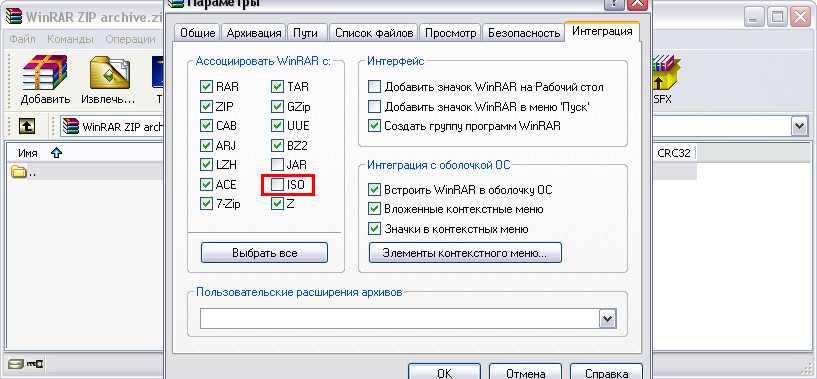Toggle the CAB association checkbox
Viewport: 817px width, 379px height.
(x=206, y=126)
